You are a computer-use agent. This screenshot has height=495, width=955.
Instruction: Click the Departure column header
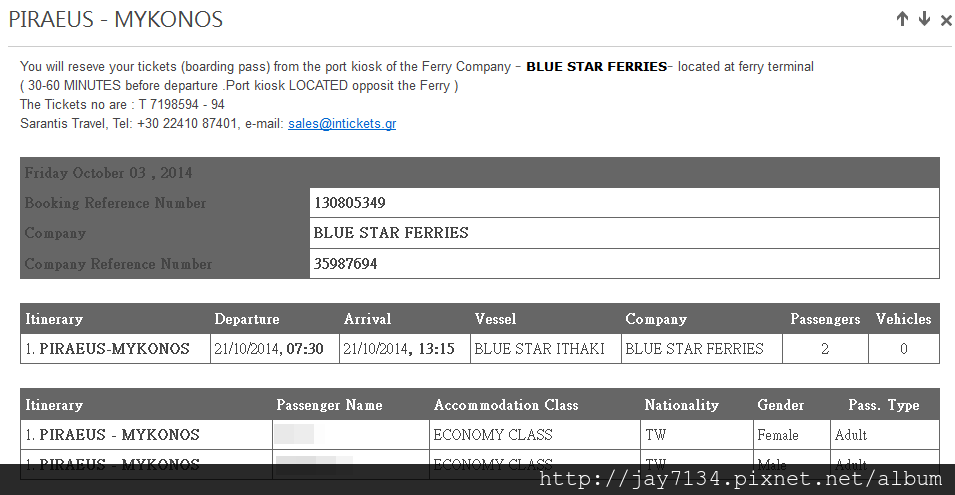click(247, 319)
